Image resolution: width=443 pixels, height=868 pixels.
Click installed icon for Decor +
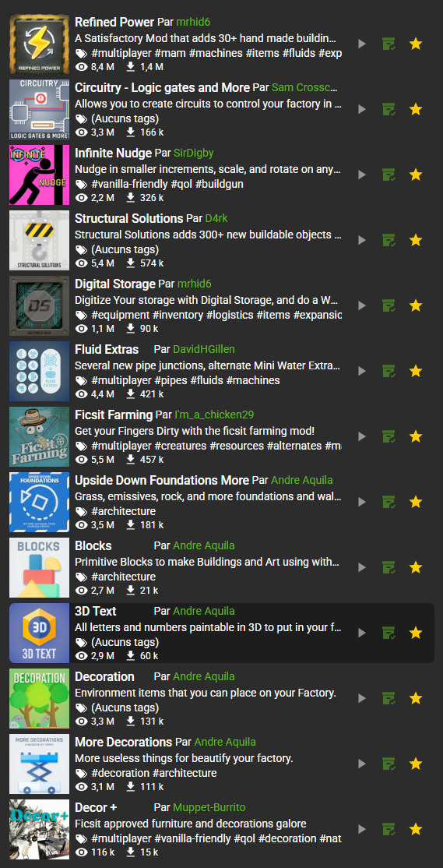389,829
